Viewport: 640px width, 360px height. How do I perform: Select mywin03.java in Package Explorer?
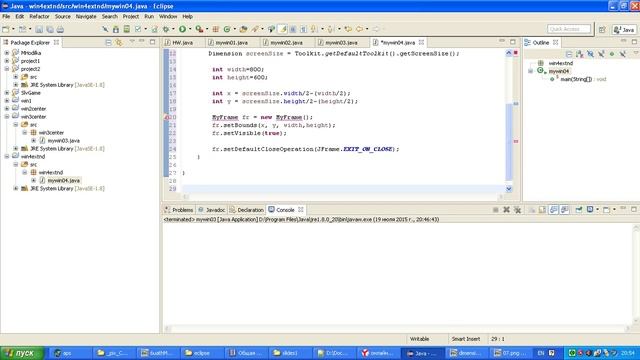tap(63, 140)
